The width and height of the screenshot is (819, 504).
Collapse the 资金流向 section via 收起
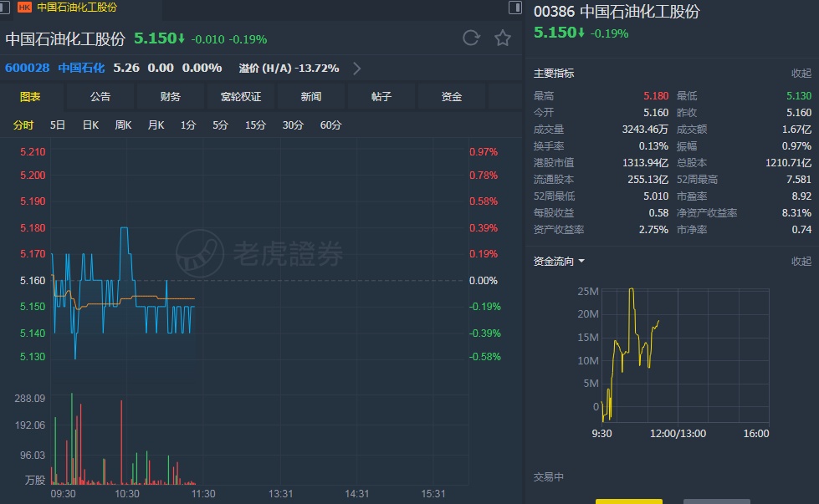click(801, 262)
